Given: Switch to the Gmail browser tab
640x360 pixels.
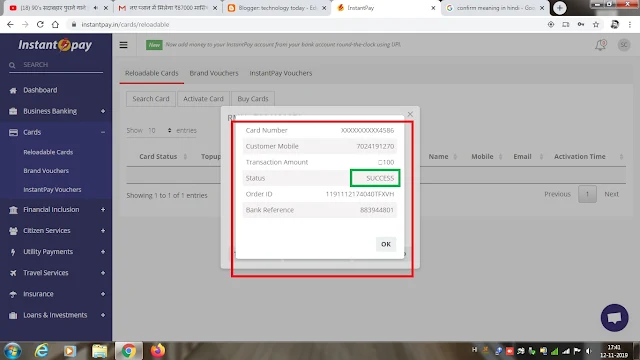Looking at the screenshot, I should click(167, 8).
